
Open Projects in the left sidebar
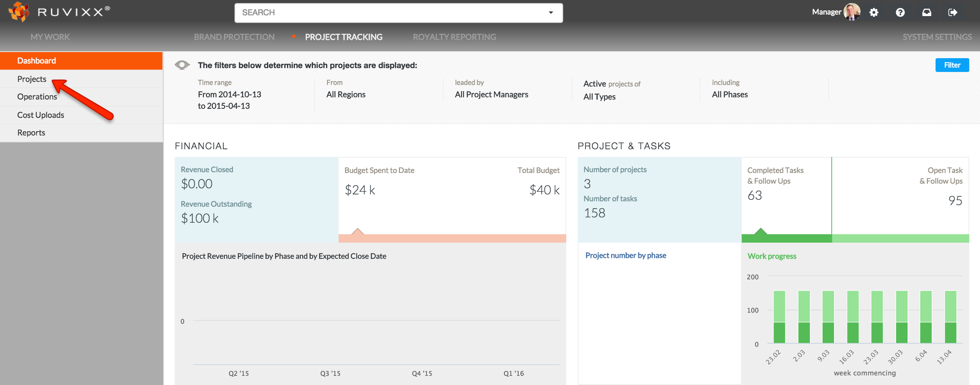tap(32, 79)
